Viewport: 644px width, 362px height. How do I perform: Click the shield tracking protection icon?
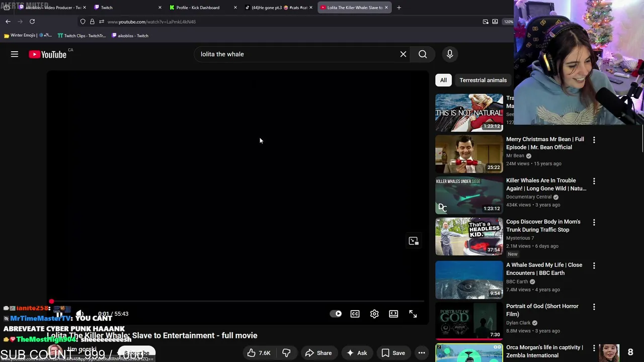click(x=83, y=22)
